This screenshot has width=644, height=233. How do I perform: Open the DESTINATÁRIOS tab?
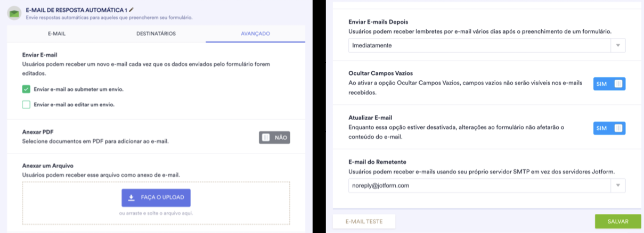pos(156,34)
